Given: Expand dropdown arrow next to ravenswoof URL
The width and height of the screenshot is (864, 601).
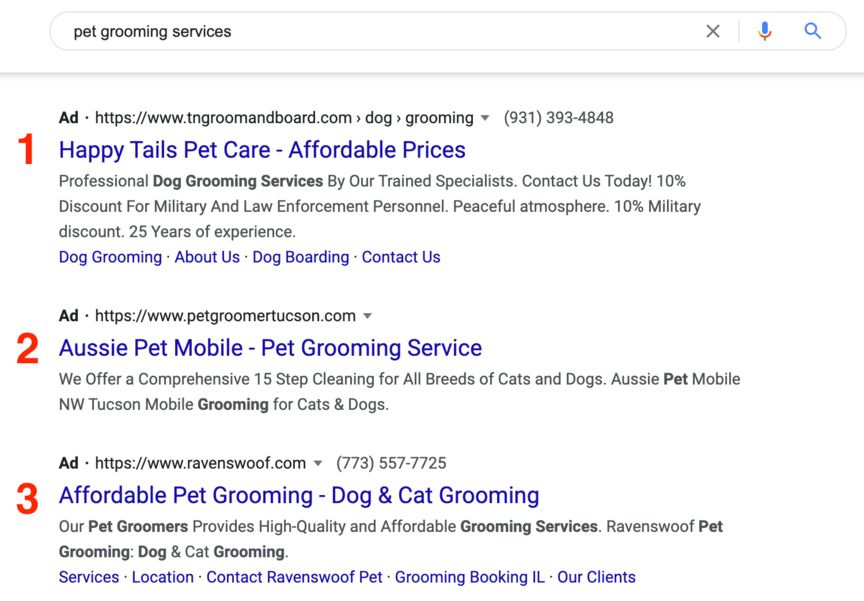Looking at the screenshot, I should pyautogui.click(x=318, y=464).
